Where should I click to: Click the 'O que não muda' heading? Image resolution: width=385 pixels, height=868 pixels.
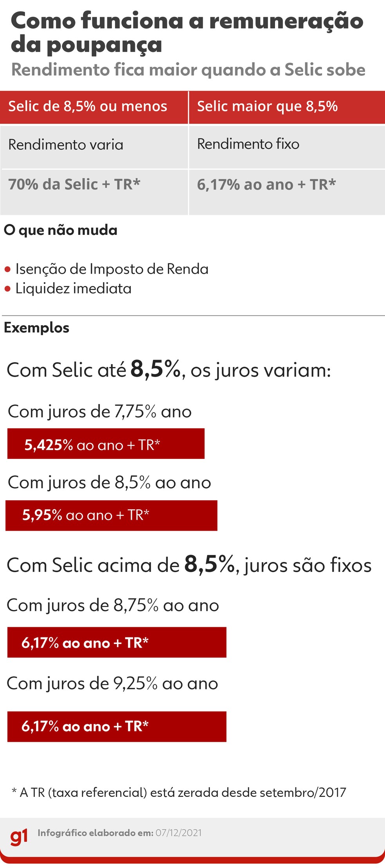(61, 231)
